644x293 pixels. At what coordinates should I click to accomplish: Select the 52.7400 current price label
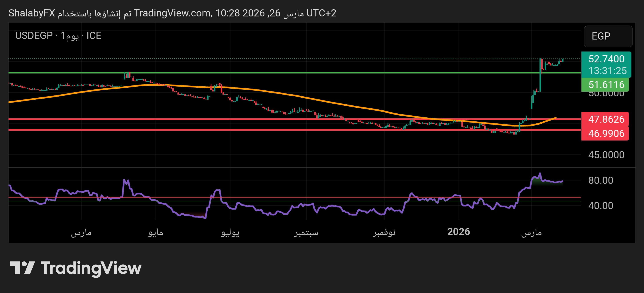tap(606, 59)
